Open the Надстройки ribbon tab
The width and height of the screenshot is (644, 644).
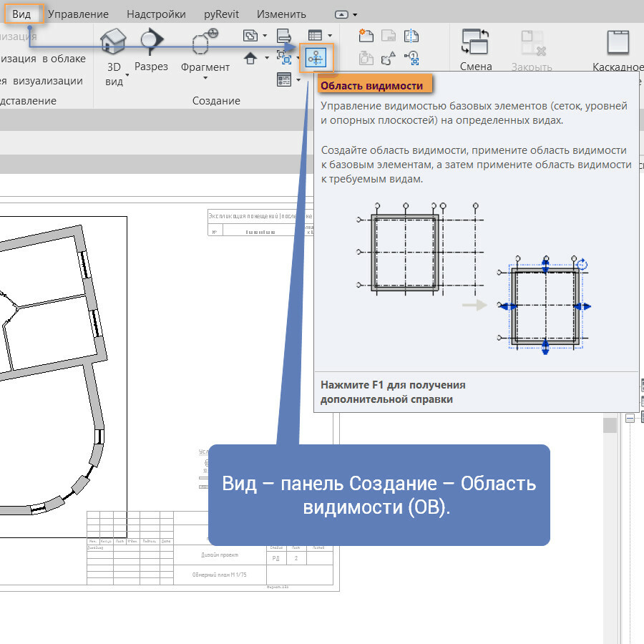(x=156, y=14)
